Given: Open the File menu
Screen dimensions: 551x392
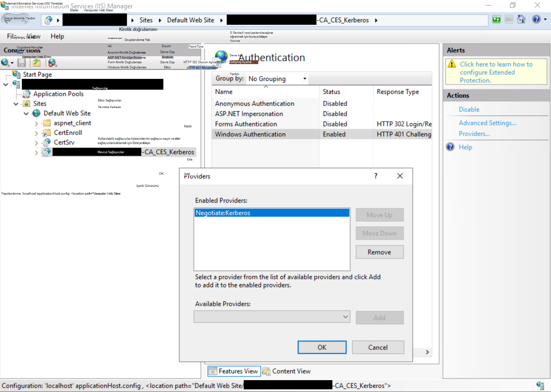Looking at the screenshot, I should [11, 36].
